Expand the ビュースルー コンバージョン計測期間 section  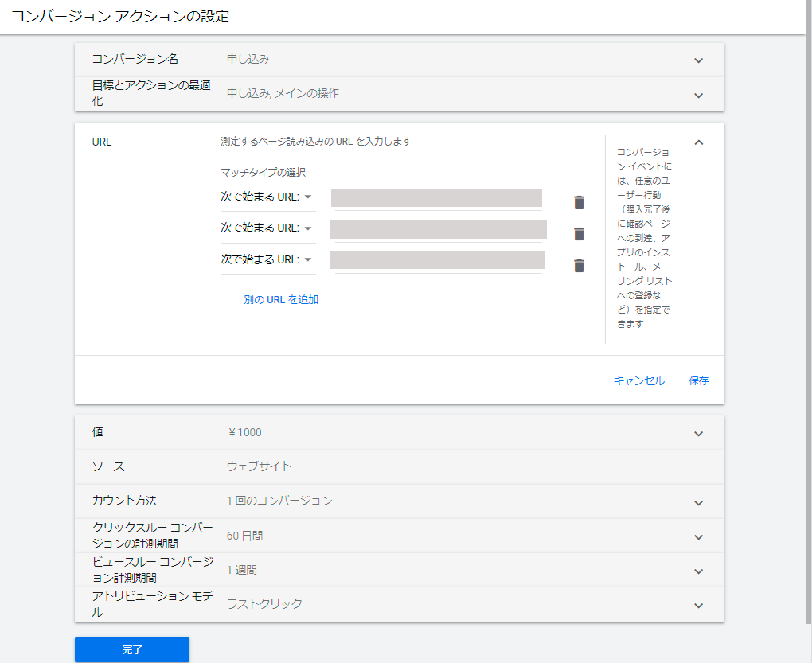click(x=698, y=569)
